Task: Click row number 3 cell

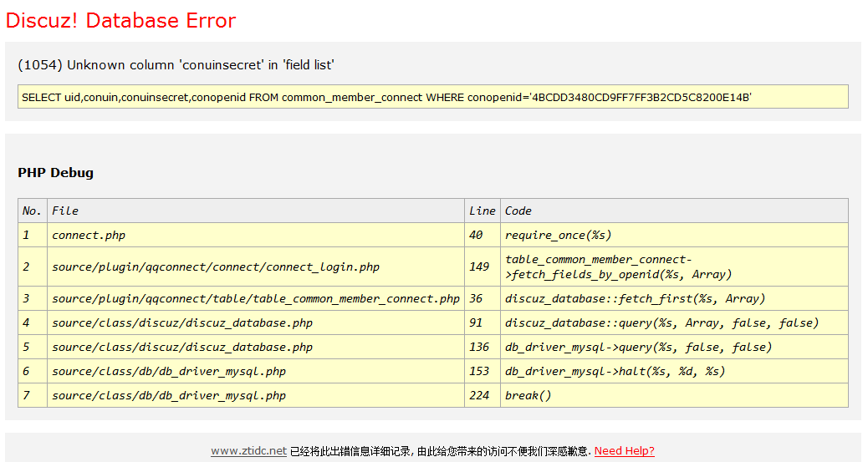Action: (x=32, y=299)
